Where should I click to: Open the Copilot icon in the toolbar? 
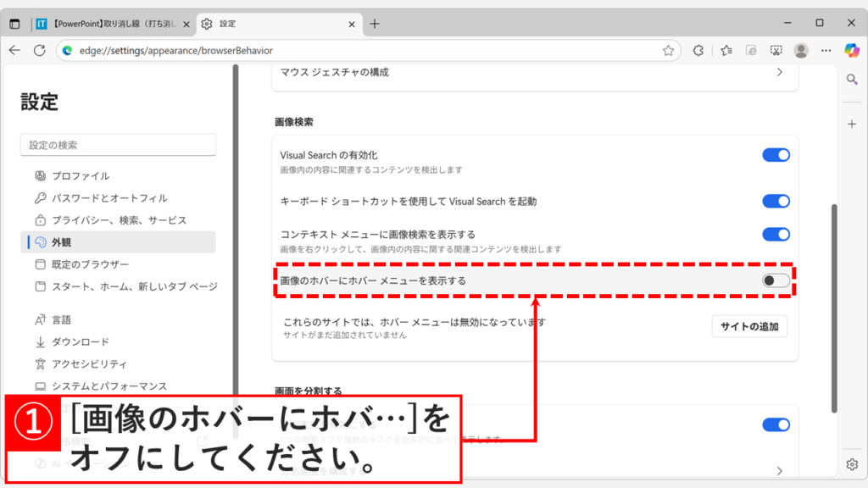850,50
